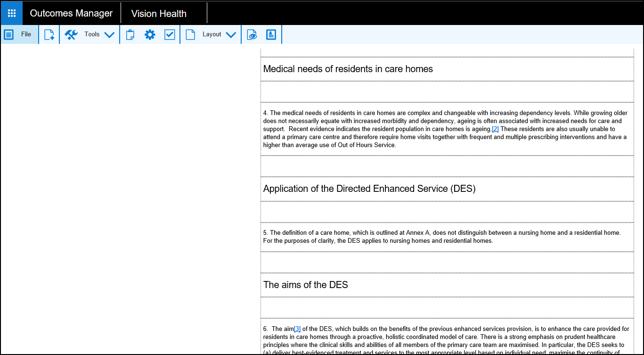The width and height of the screenshot is (644, 355).
Task: Click the 'The aims of the DES' heading
Action: click(x=305, y=285)
